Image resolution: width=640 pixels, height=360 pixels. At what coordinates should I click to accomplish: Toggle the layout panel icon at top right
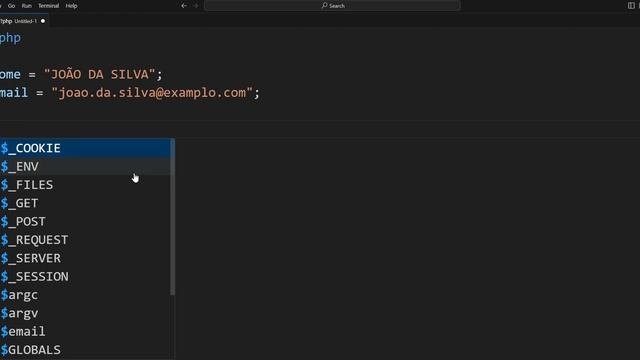tap(631, 6)
